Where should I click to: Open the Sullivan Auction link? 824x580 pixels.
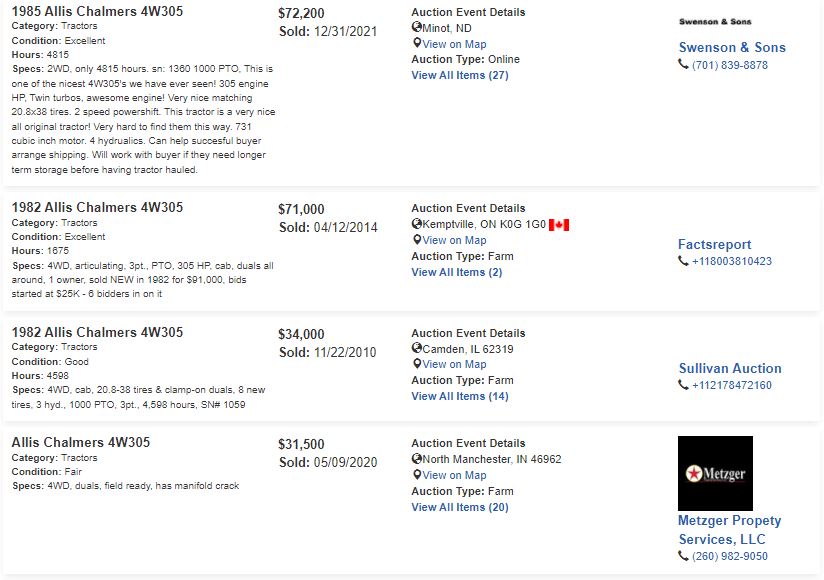pyautogui.click(x=730, y=368)
